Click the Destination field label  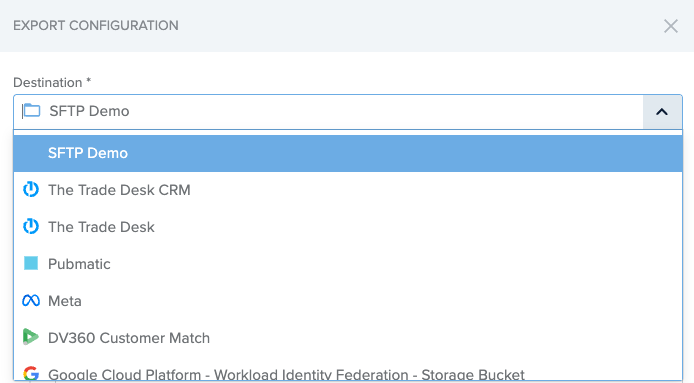click(x=52, y=82)
